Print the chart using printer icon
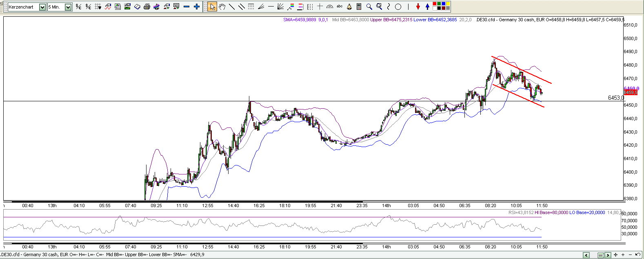 (x=147, y=7)
